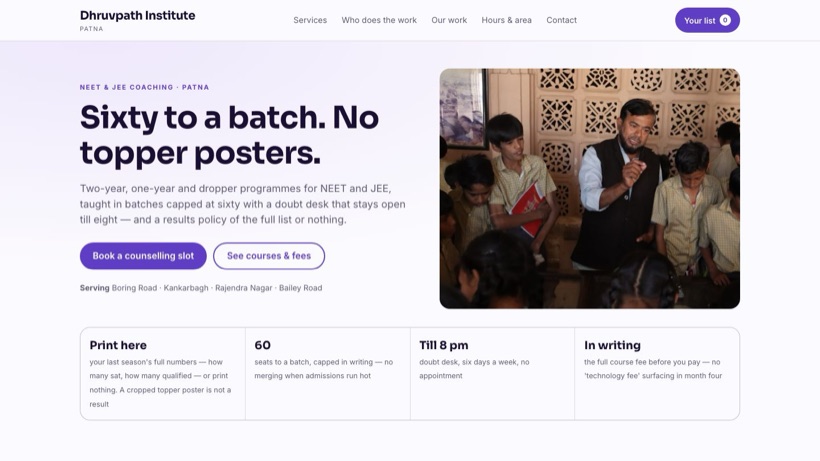The height and width of the screenshot is (461, 820).
Task: Click the 'Two-year, one-year and dropper' paragraph
Action: 242,204
